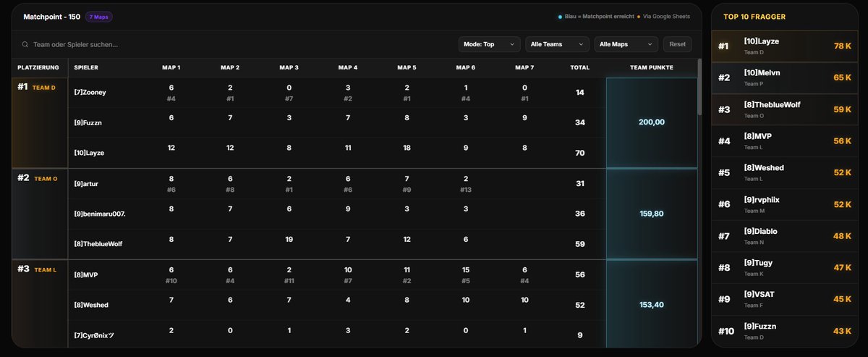
Task: Click player [8]Weshed in the table
Action: click(91, 305)
